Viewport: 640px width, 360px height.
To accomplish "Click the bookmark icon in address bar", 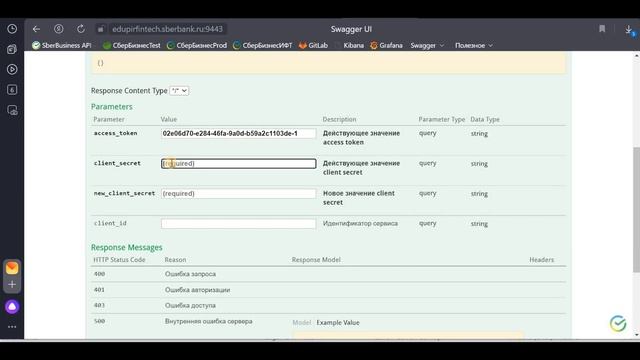I will tap(602, 29).
